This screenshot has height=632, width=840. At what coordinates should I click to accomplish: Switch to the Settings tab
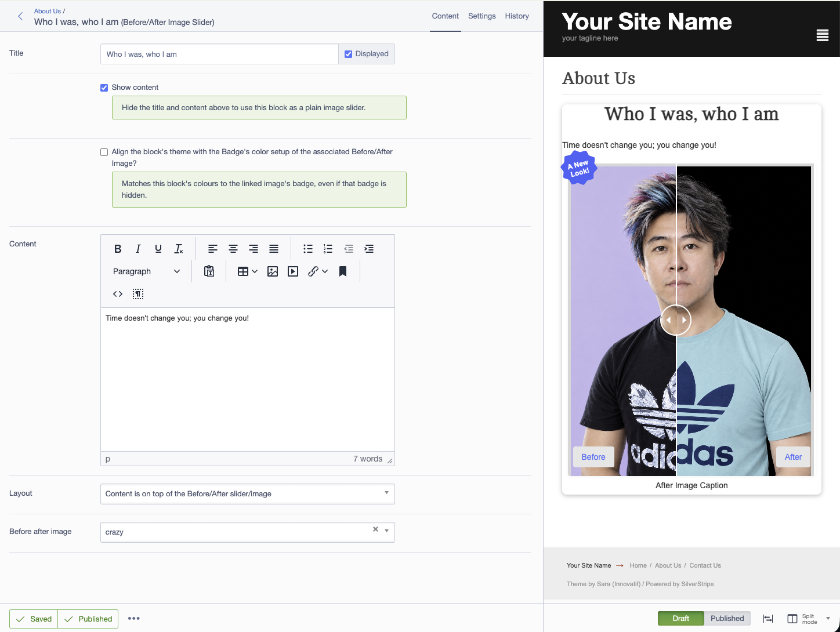tap(482, 16)
